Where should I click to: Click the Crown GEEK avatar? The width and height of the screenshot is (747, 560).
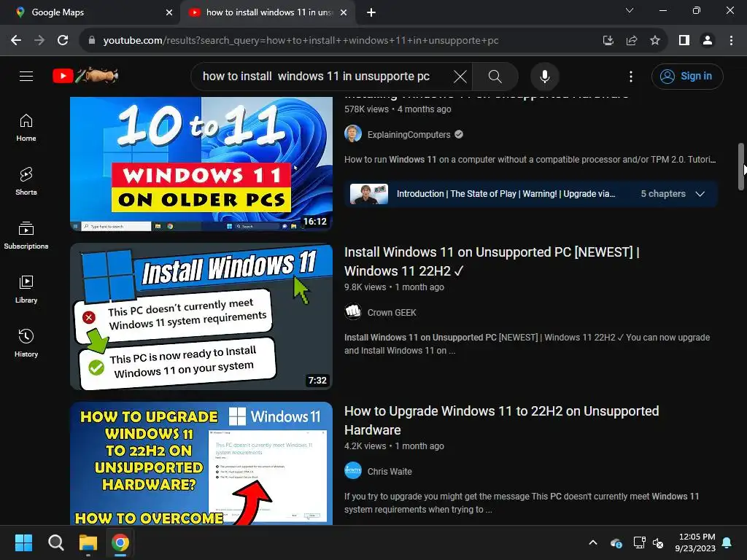click(x=353, y=312)
